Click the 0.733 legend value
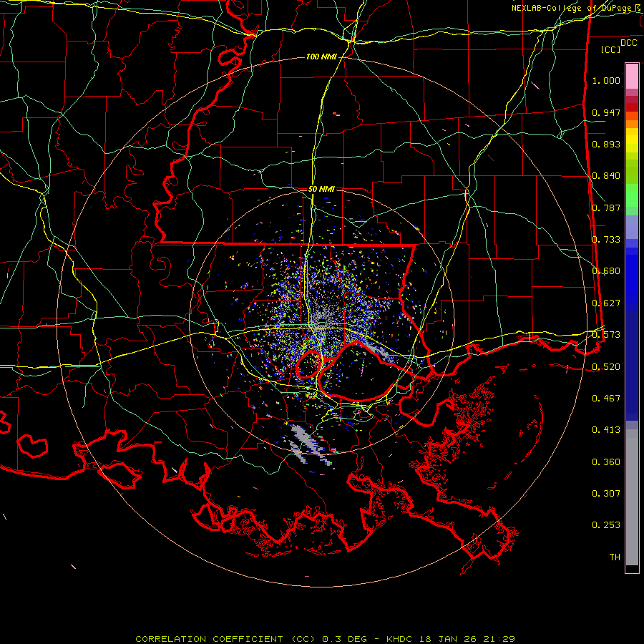This screenshot has width=644, height=644. pos(606,240)
